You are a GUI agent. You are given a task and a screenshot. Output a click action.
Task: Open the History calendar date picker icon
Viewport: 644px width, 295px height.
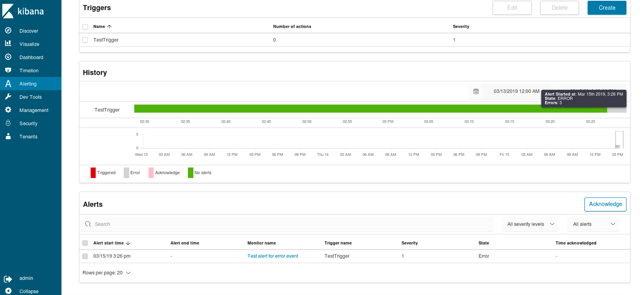coord(476,91)
